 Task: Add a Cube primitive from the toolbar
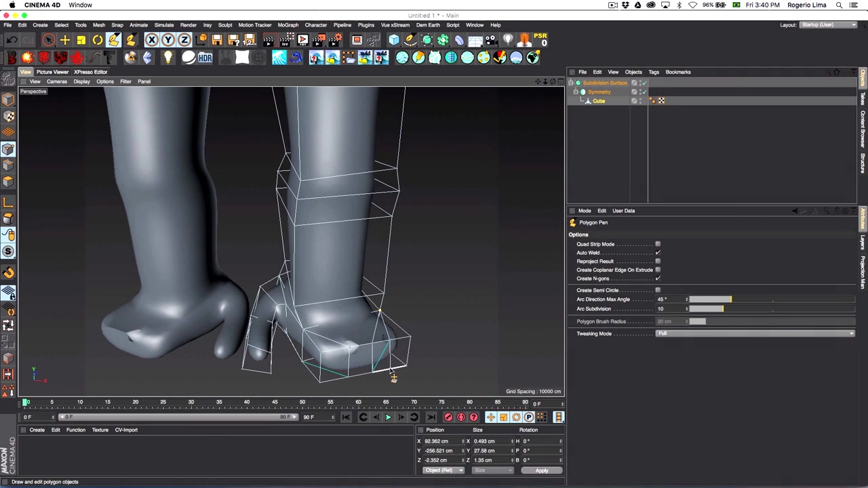click(x=394, y=40)
